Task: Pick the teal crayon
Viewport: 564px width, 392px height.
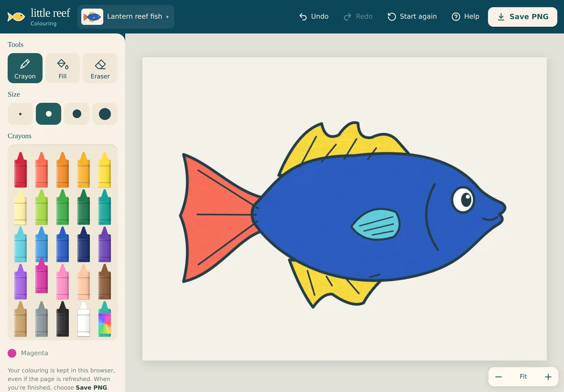Action: [x=105, y=207]
